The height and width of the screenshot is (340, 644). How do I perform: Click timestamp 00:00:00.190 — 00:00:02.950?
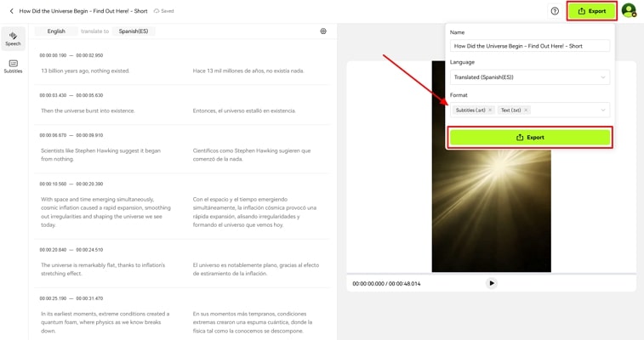point(71,55)
